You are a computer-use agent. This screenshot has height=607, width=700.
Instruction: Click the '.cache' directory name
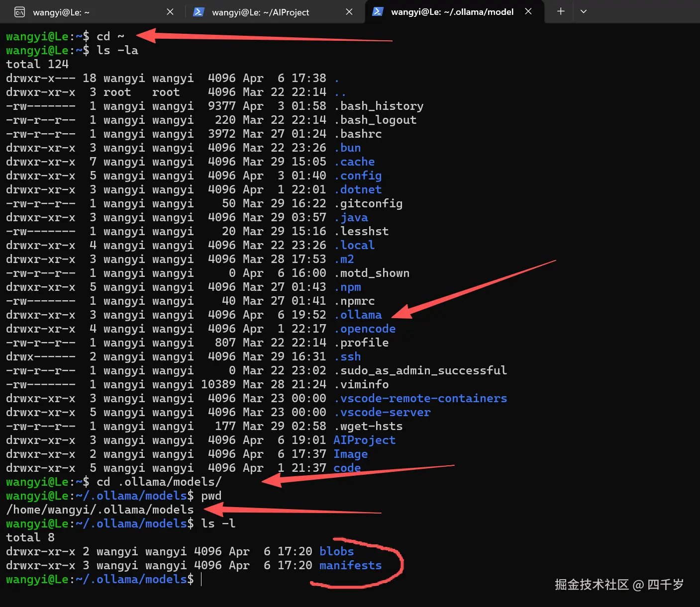(354, 162)
